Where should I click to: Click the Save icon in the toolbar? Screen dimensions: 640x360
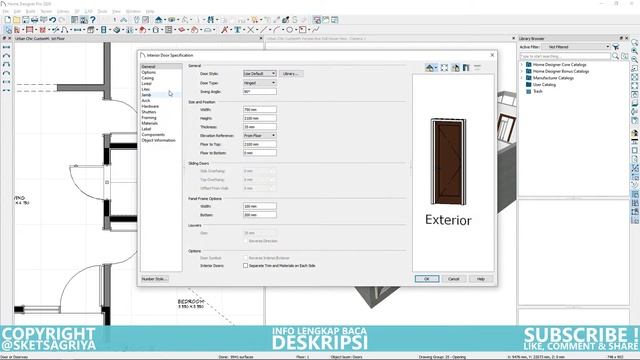pyautogui.click(x=25, y=20)
